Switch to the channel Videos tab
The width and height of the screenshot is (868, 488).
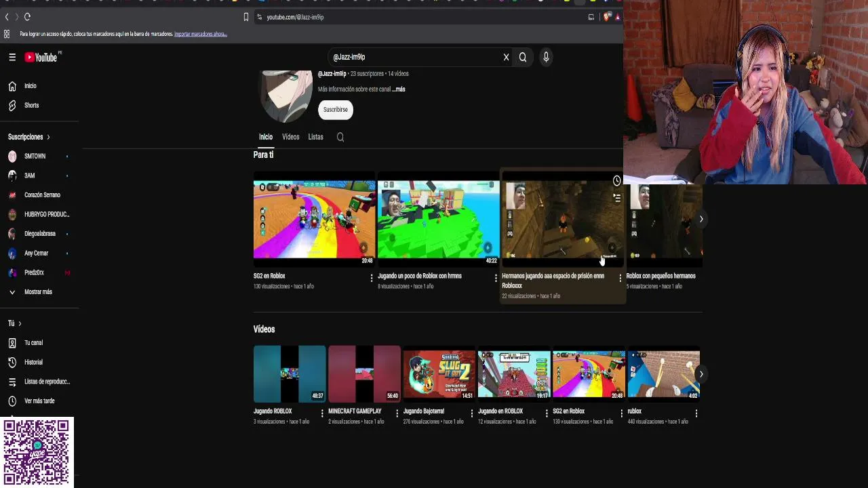tap(290, 137)
